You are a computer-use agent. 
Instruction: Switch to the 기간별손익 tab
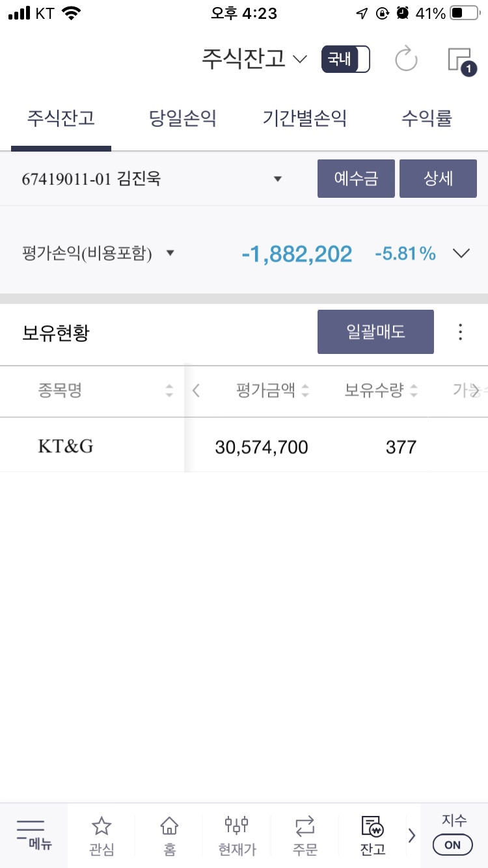[x=305, y=119]
